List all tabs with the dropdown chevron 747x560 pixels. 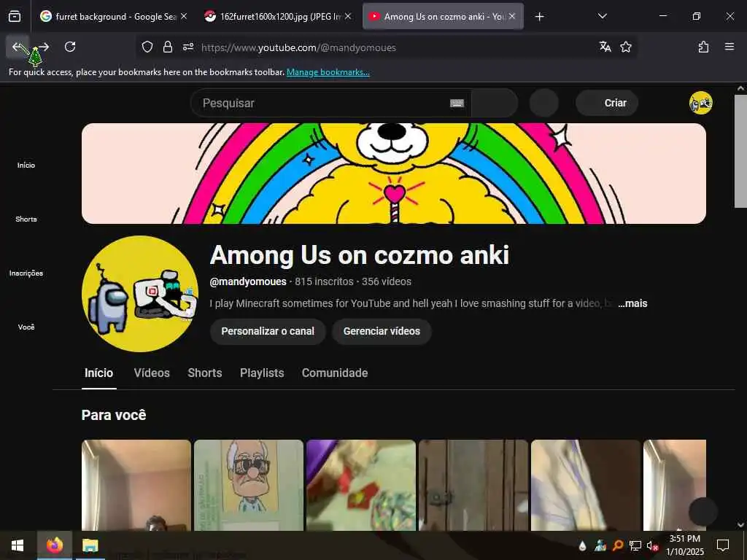point(602,16)
